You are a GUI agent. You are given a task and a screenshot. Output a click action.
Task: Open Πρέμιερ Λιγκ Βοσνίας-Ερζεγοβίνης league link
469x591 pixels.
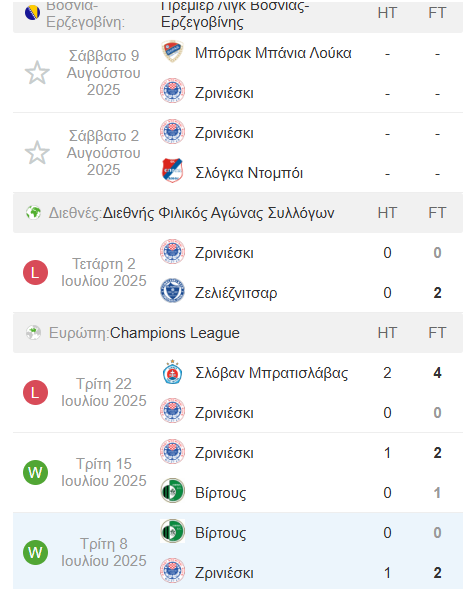(235, 14)
